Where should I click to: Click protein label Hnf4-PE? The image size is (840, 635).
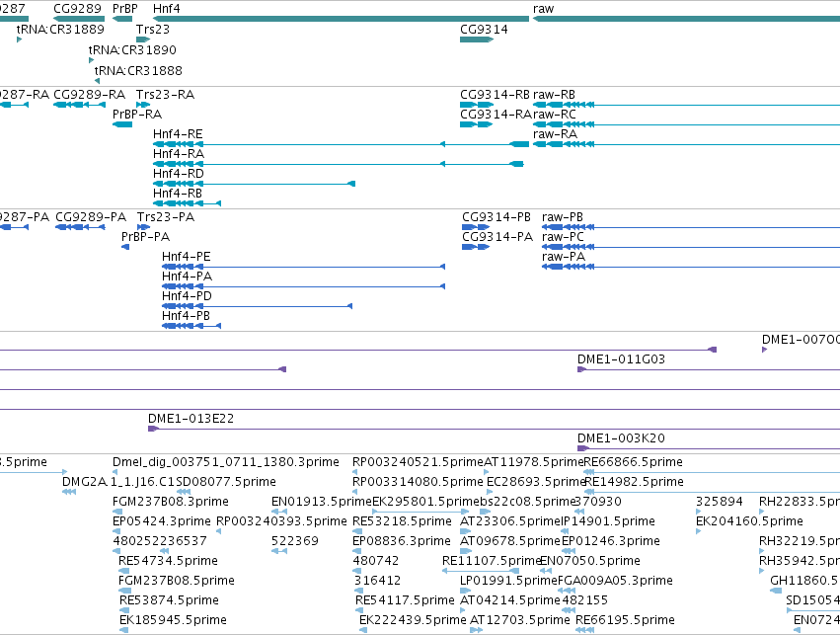coord(186,257)
